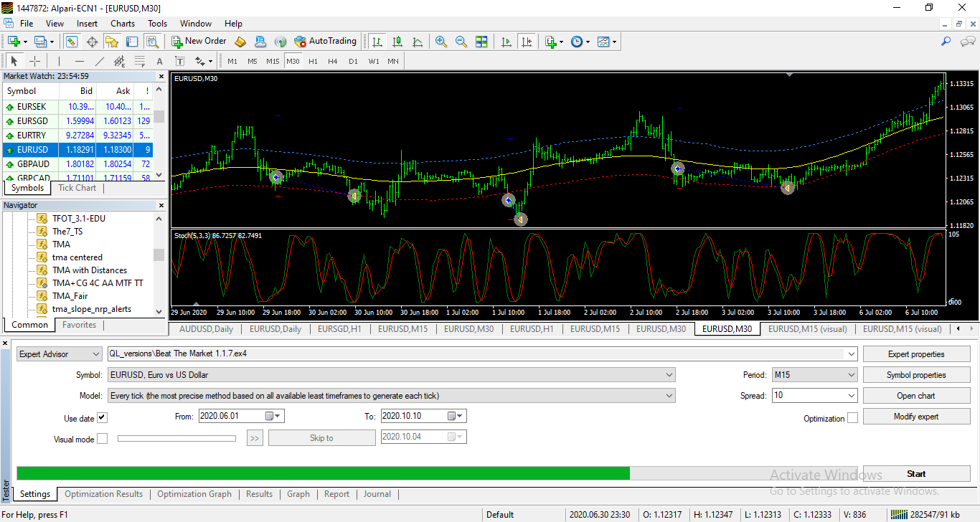Open the Profiles toolbar icon
The image size is (980, 522).
40,42
